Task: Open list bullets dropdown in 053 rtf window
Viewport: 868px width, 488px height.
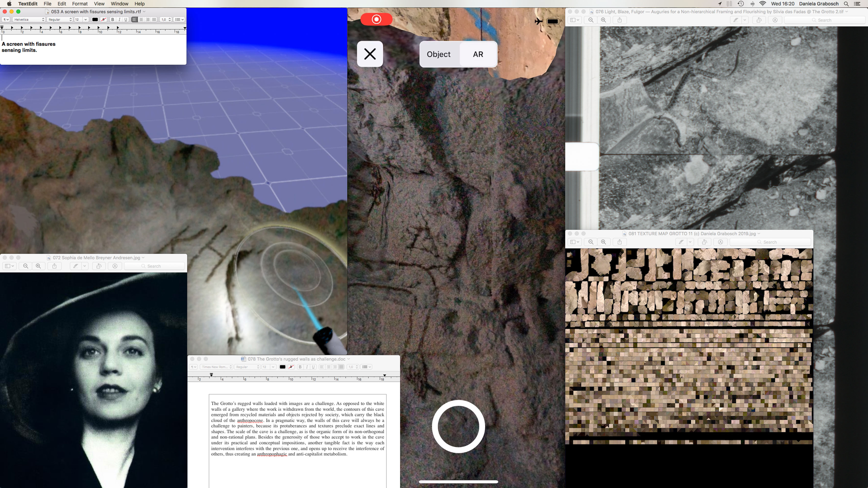Action: click(x=179, y=20)
